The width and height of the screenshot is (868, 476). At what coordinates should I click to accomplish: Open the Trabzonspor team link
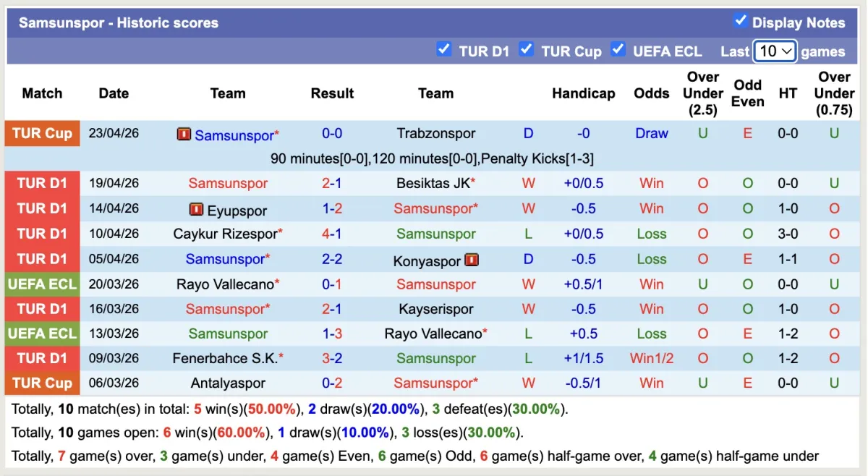436,134
